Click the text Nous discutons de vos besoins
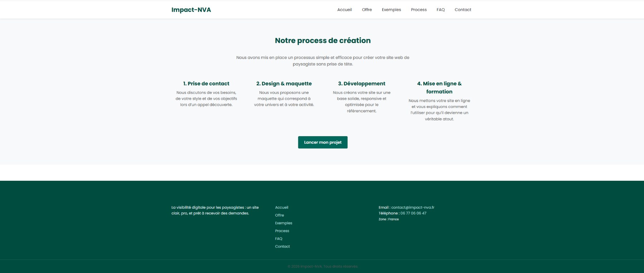The width and height of the screenshot is (644, 273). tap(206, 99)
